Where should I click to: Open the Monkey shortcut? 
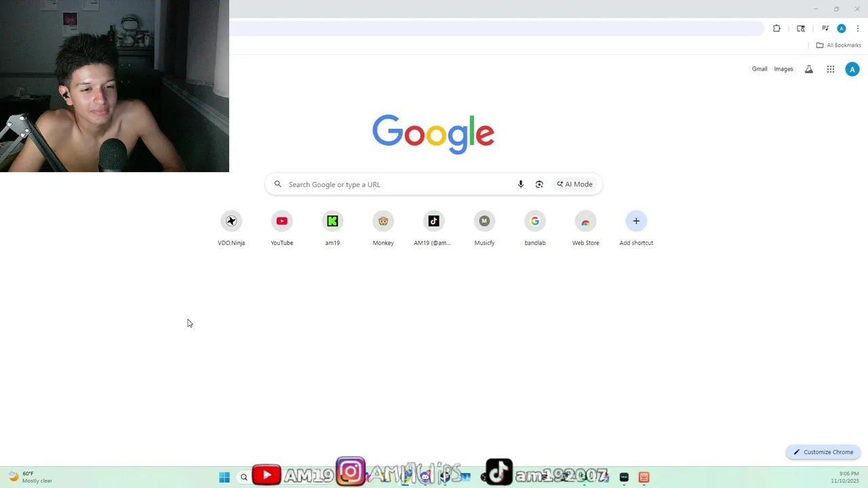click(383, 229)
